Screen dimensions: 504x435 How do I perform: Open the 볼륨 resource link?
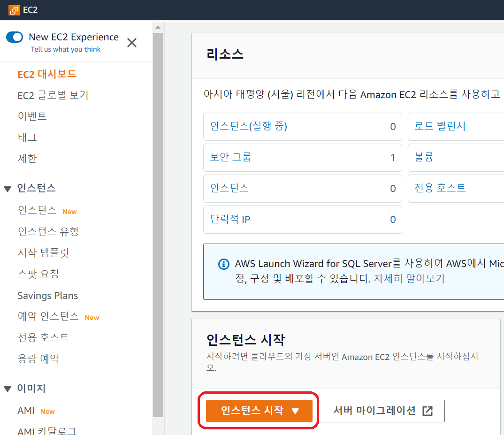424,157
